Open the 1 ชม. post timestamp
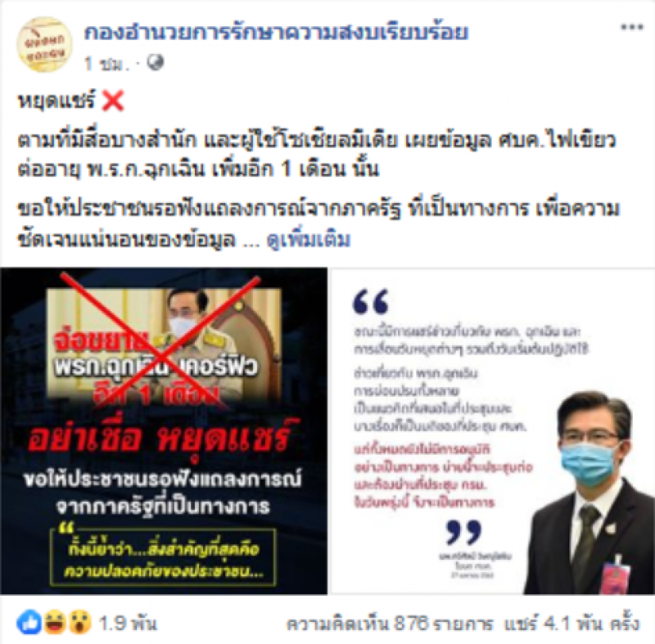The width and height of the screenshot is (655, 644). (x=106, y=64)
